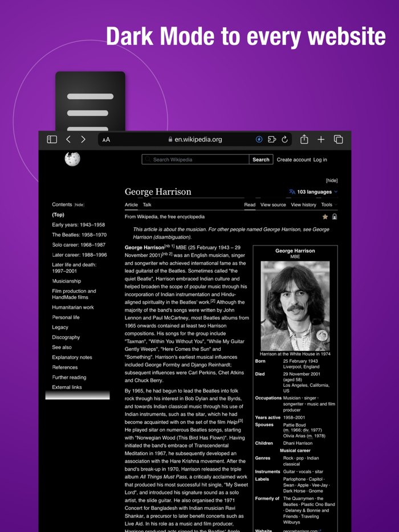Click "Harrison at the White House in 1974" caption

(295, 354)
